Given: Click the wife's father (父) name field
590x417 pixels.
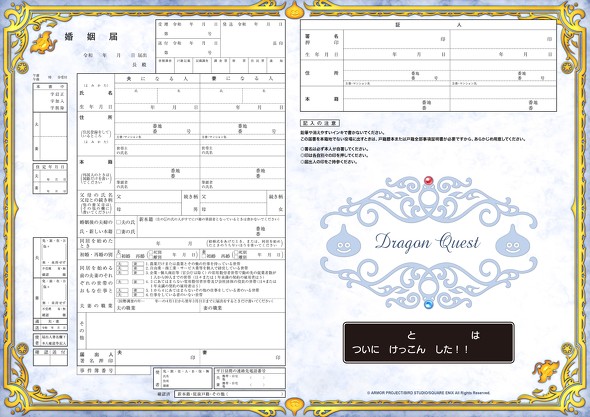Looking at the screenshot, I should click(233, 196).
